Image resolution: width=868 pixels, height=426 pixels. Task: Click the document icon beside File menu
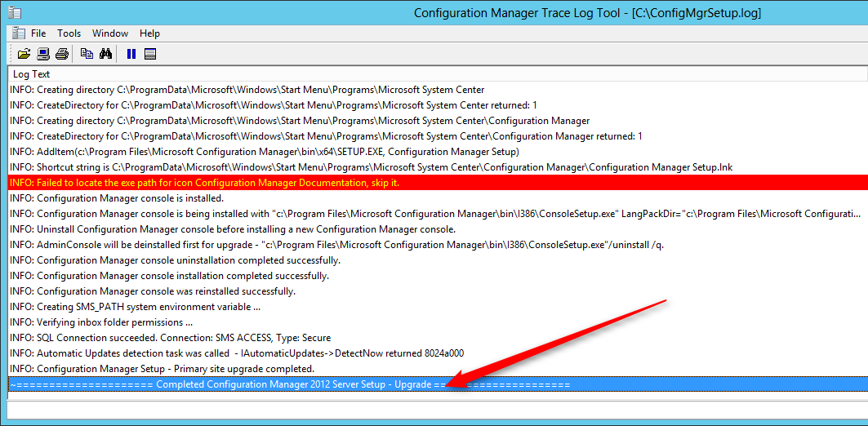tap(18, 33)
